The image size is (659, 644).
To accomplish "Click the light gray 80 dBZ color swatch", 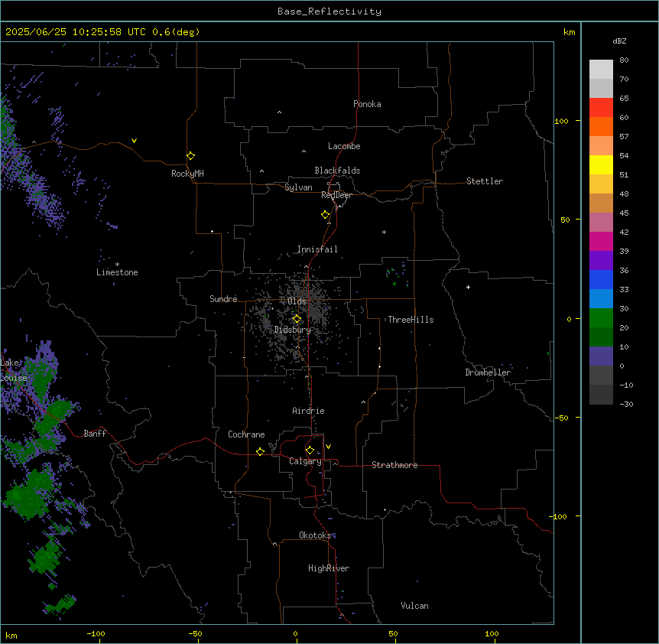I will pyautogui.click(x=601, y=70).
